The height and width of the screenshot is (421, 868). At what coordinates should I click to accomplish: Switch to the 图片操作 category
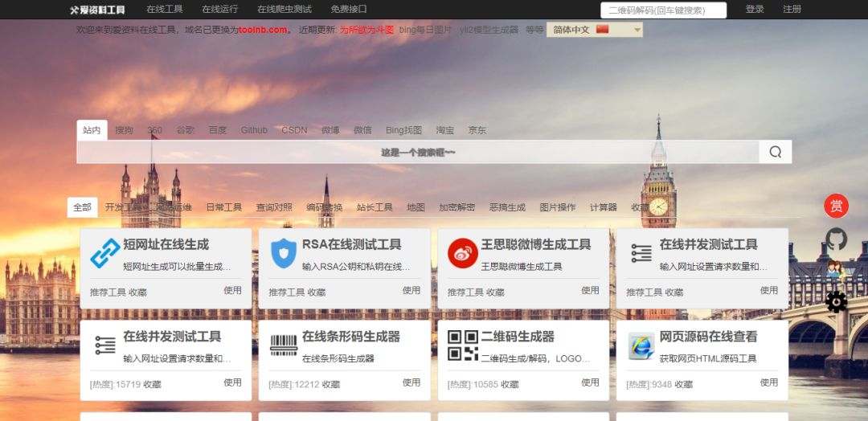(558, 207)
